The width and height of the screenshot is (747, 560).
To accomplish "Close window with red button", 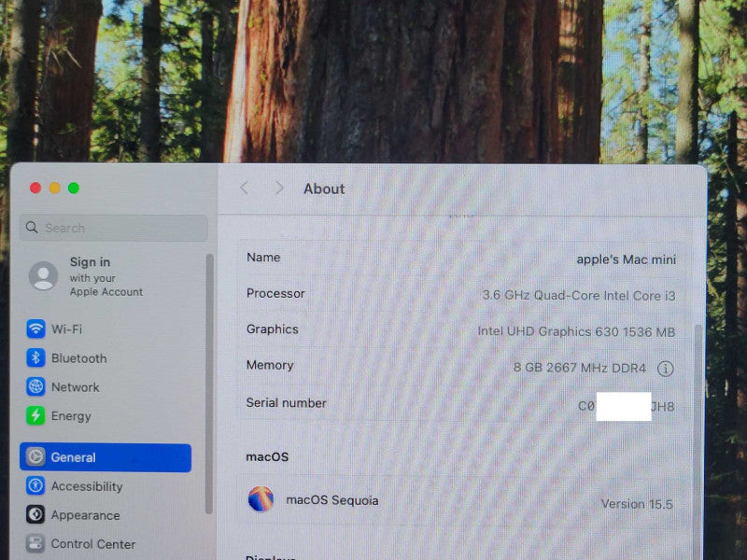I will [x=35, y=189].
